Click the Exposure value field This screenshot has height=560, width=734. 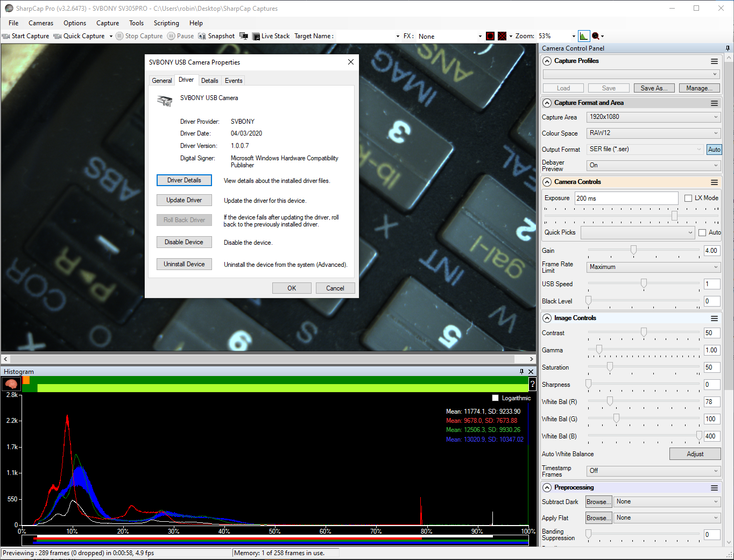click(x=626, y=198)
